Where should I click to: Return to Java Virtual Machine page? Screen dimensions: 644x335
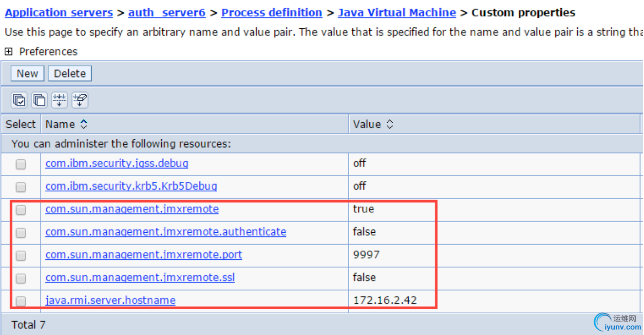click(397, 13)
